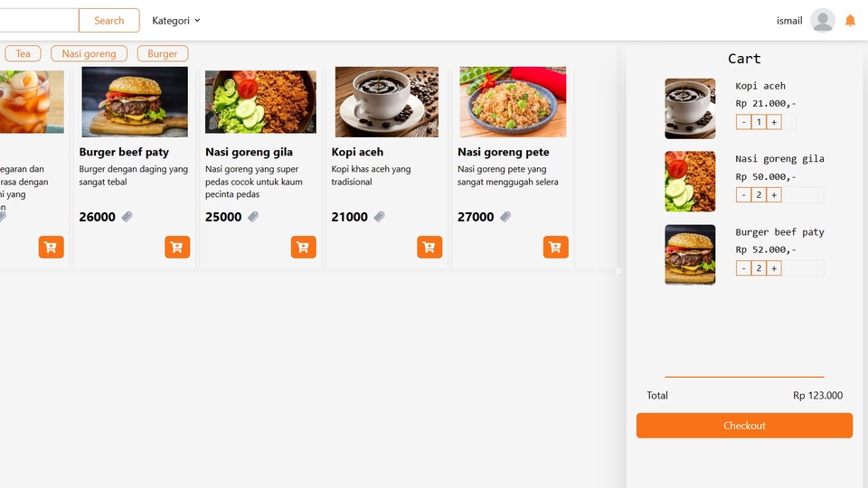The width and height of the screenshot is (868, 488).
Task: Click price tag icon beside 21000
Action: pos(380,217)
